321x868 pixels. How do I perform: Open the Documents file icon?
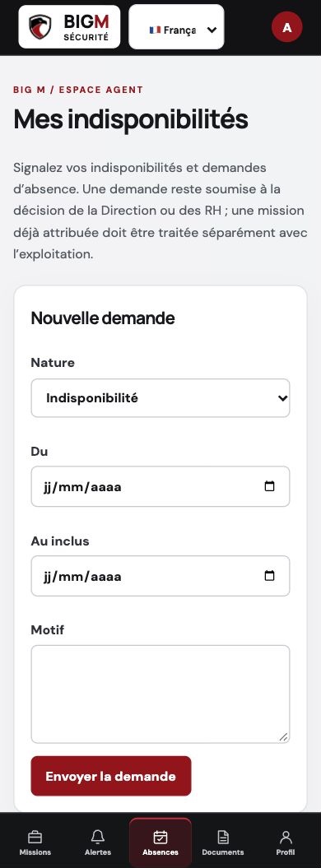[223, 837]
